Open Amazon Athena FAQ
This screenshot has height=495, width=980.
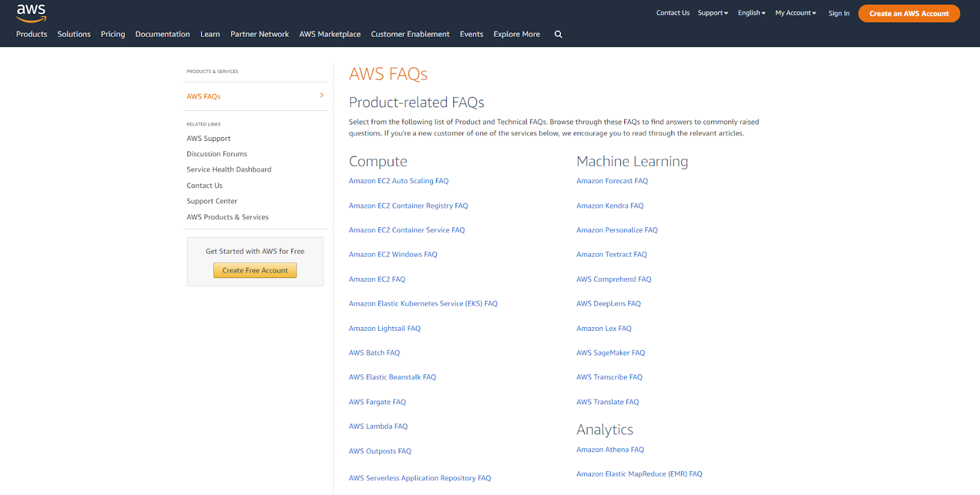point(610,450)
